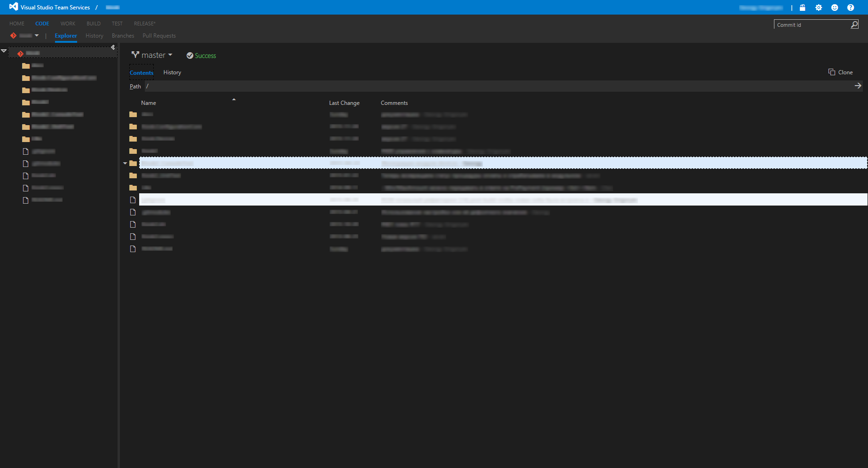
Task: Open the Pull Requests page
Action: [159, 36]
